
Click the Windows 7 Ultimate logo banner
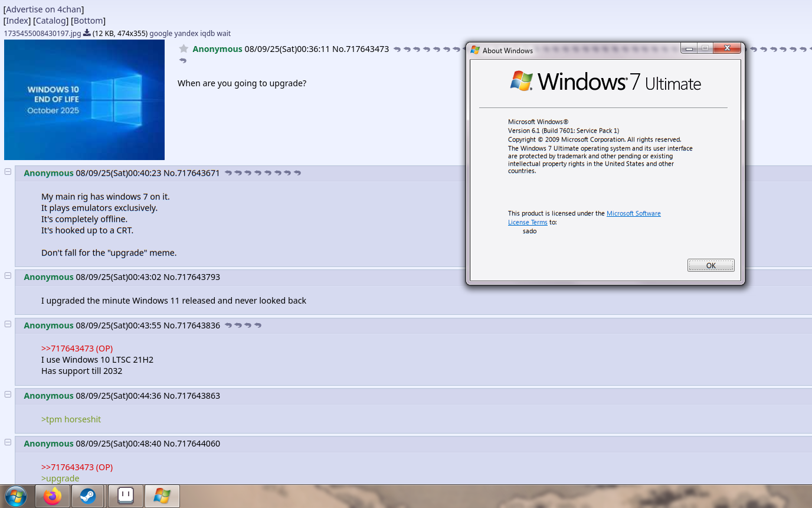pyautogui.click(x=605, y=82)
